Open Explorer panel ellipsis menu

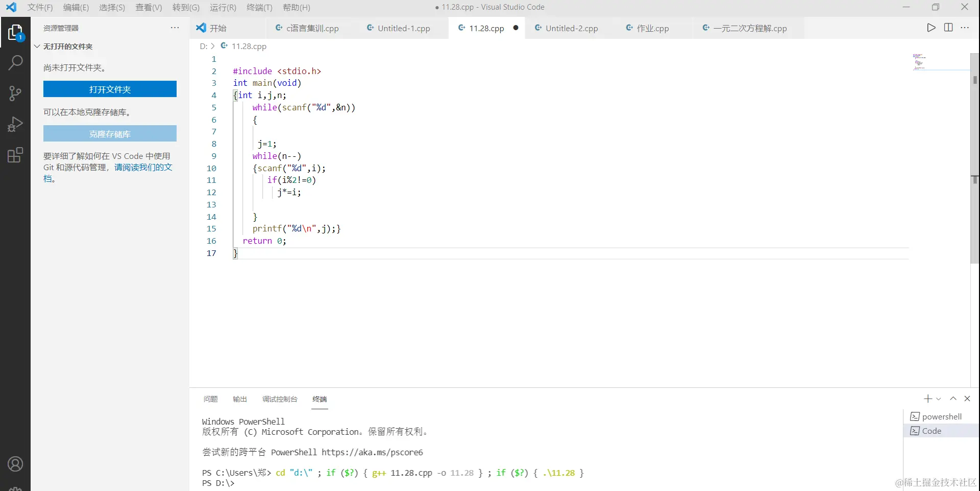pyautogui.click(x=175, y=28)
